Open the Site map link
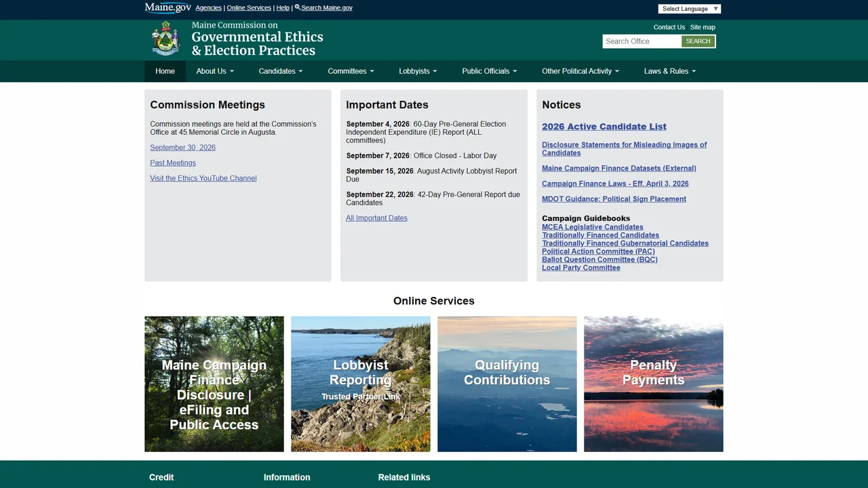Image resolution: width=868 pixels, height=488 pixels. click(703, 27)
